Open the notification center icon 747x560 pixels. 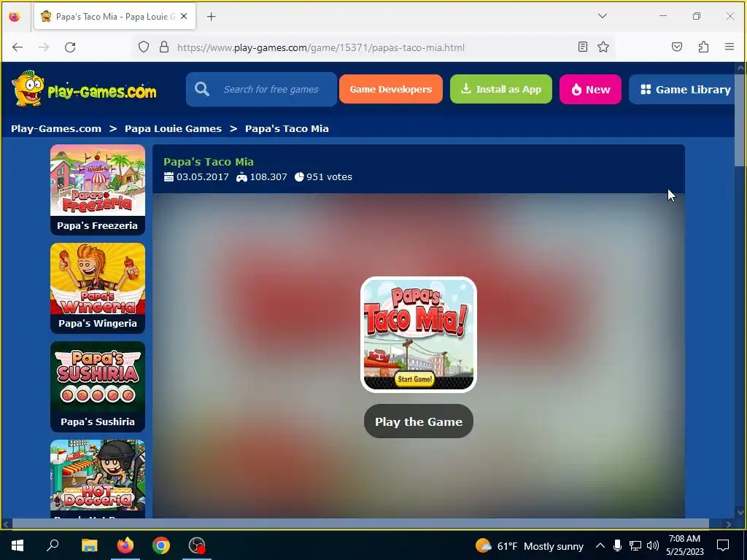pos(723,545)
